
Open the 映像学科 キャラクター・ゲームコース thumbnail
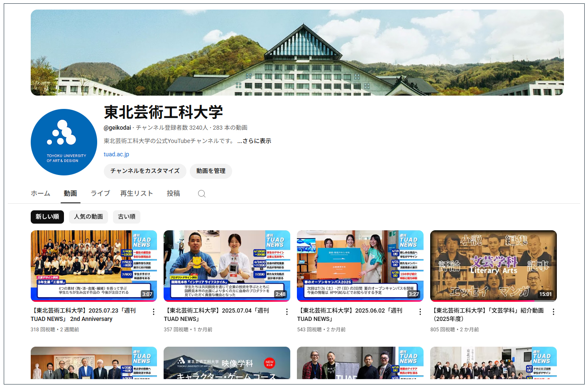227,363
